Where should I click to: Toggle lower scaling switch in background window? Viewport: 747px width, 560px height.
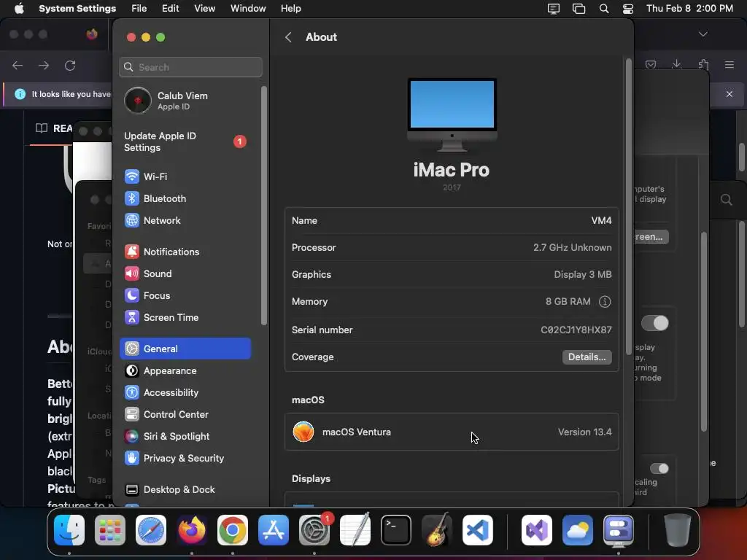(659, 469)
